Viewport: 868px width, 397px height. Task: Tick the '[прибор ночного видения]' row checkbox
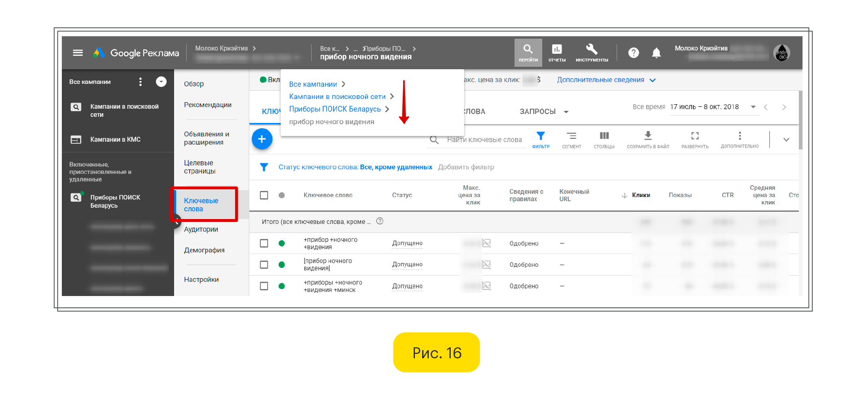click(x=264, y=265)
